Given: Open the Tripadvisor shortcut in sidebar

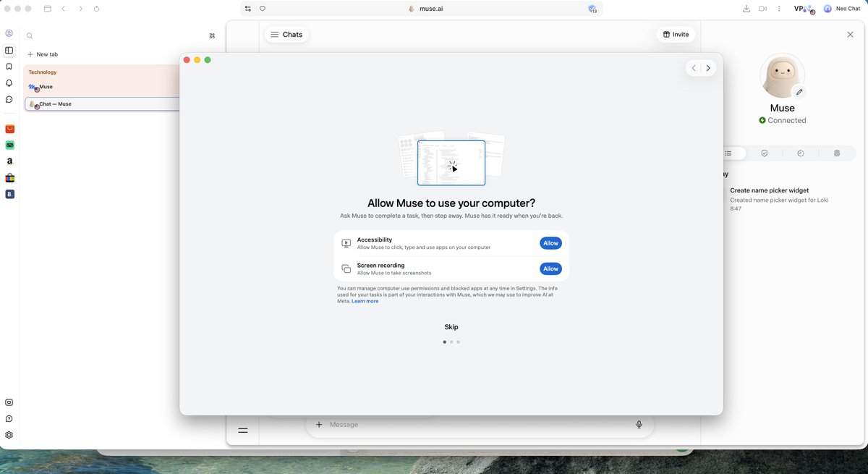Looking at the screenshot, I should 9,145.
